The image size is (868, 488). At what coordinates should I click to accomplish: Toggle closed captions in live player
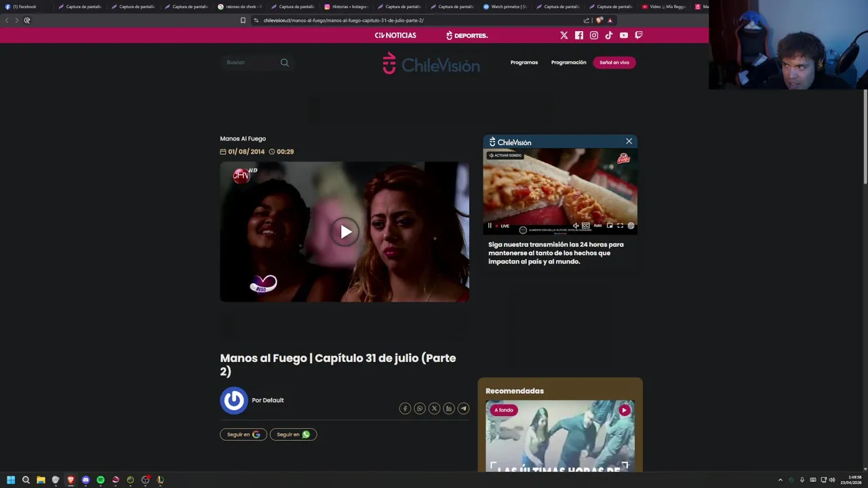pos(586,226)
